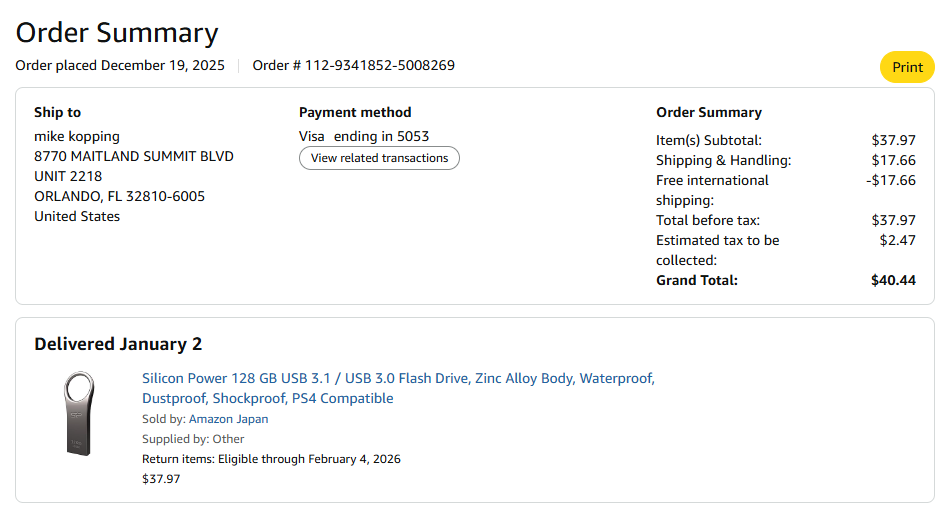Click the recipient name mike kopping

tap(77, 136)
